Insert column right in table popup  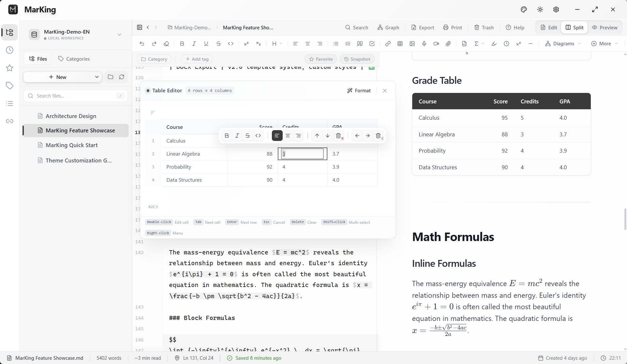pos(368,136)
